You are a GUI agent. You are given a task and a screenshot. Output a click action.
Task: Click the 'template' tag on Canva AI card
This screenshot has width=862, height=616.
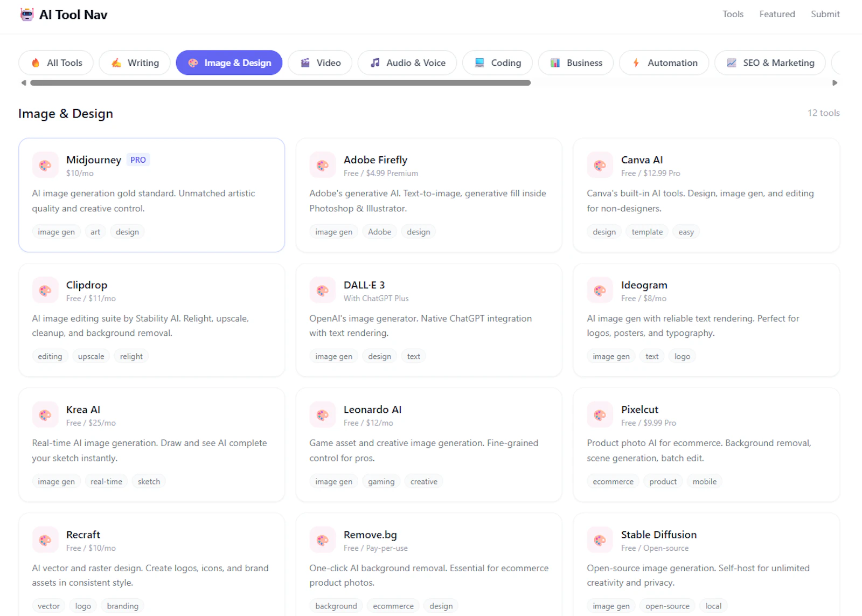tap(647, 232)
